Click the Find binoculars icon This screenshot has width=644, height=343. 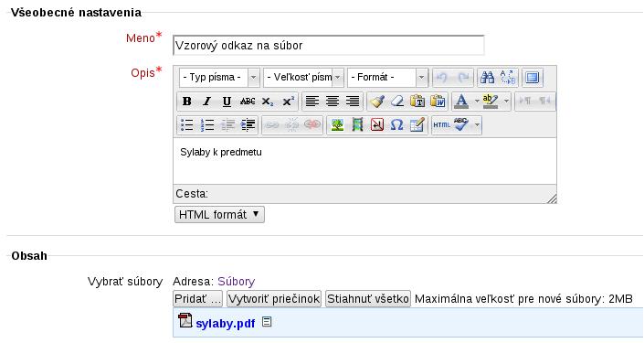click(x=487, y=78)
